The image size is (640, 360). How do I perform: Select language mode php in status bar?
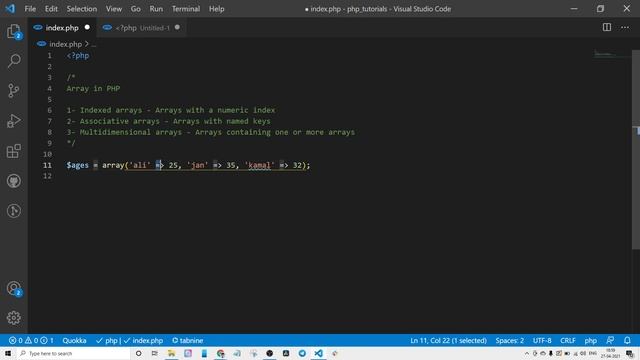click(x=590, y=340)
